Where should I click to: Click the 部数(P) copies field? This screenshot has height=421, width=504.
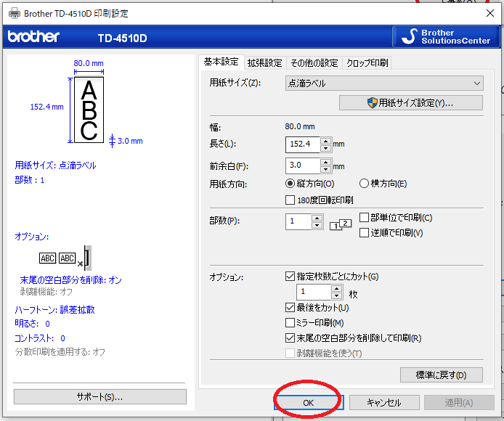298,221
